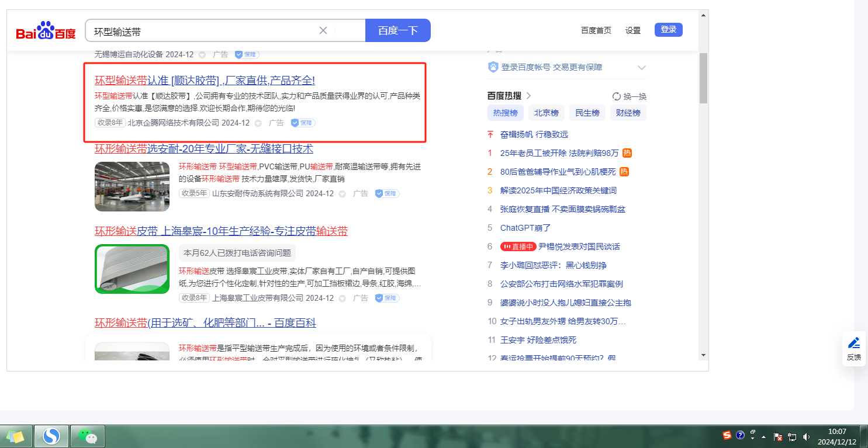The image size is (868, 448).
Task: Expand the 登录百度帐号 security panel chevron
Action: click(641, 68)
